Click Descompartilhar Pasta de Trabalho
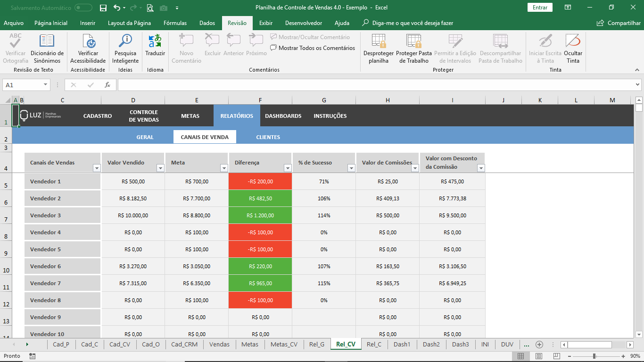644x362 pixels. [x=501, y=48]
